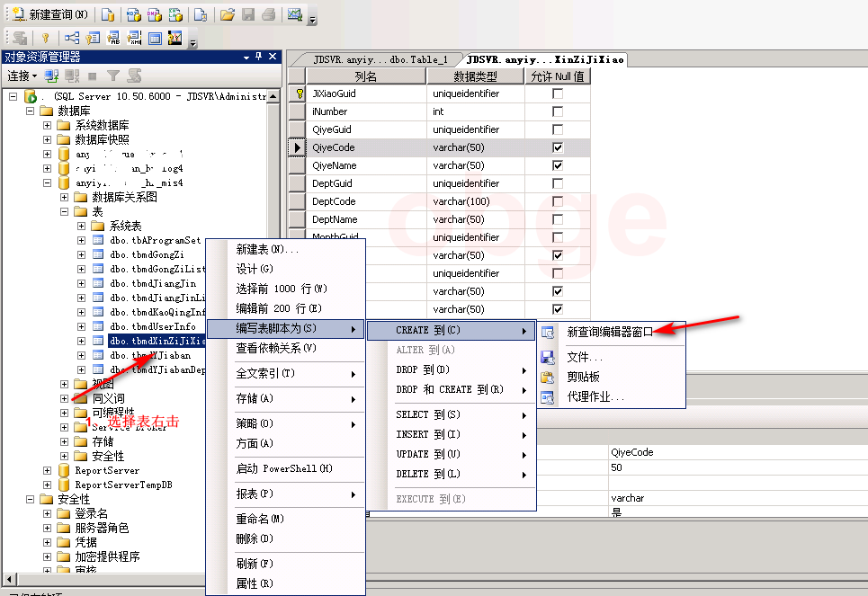
Task: Click the save disk icon
Action: point(248,14)
